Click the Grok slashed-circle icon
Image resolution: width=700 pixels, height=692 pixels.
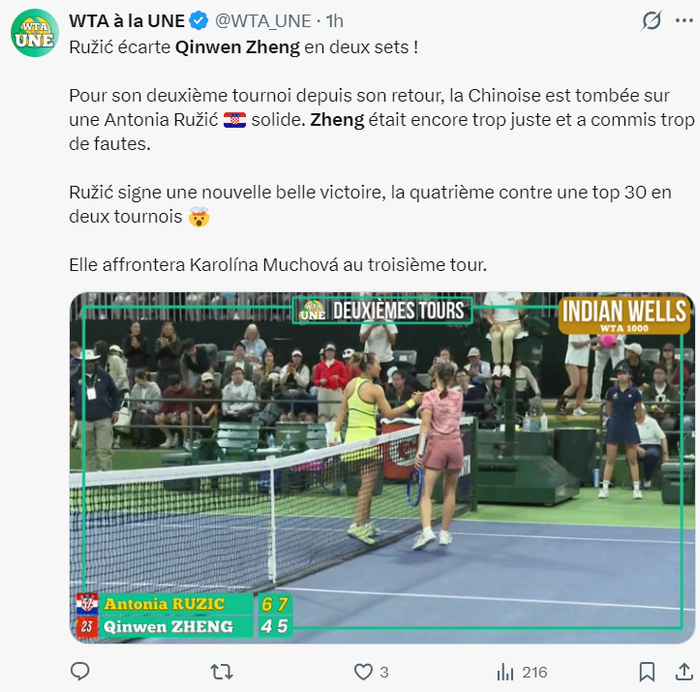coord(651,21)
